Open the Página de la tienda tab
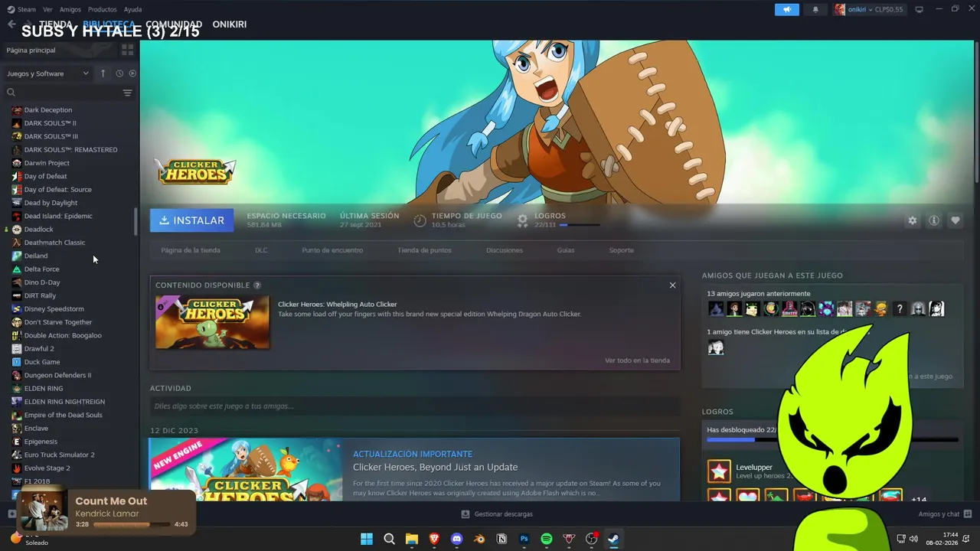The width and height of the screenshot is (980, 551). pos(191,250)
